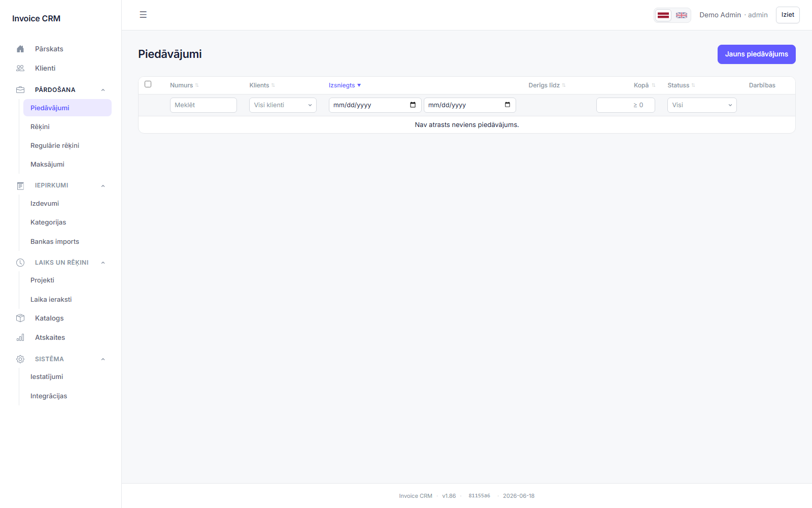Click the sort arrows next to Klients
The height and width of the screenshot is (508, 812).
(273, 85)
